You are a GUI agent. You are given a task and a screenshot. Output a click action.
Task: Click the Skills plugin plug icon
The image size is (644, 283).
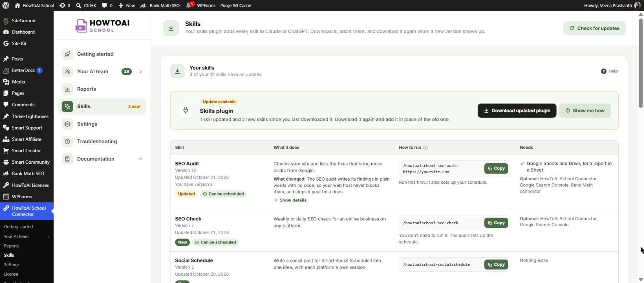186,111
